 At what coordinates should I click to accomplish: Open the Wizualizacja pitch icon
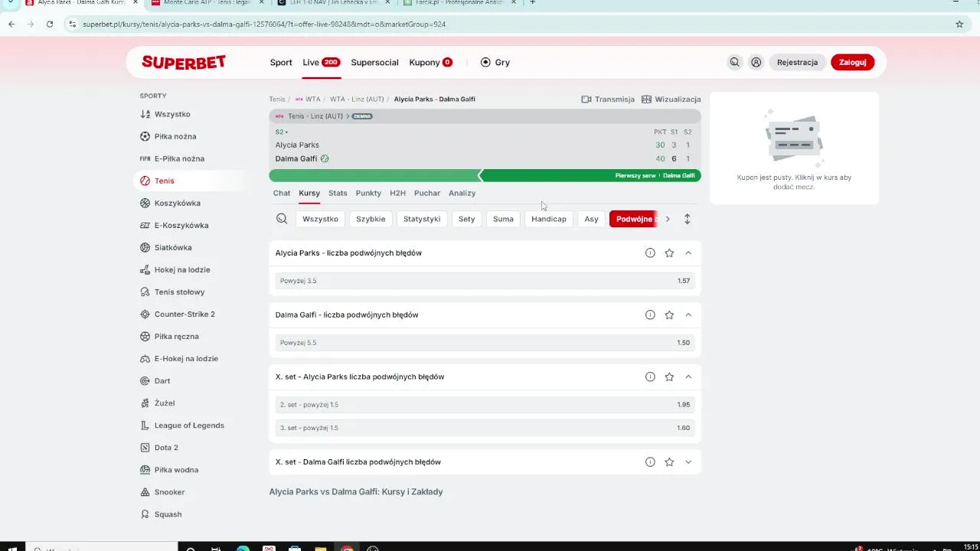click(646, 99)
